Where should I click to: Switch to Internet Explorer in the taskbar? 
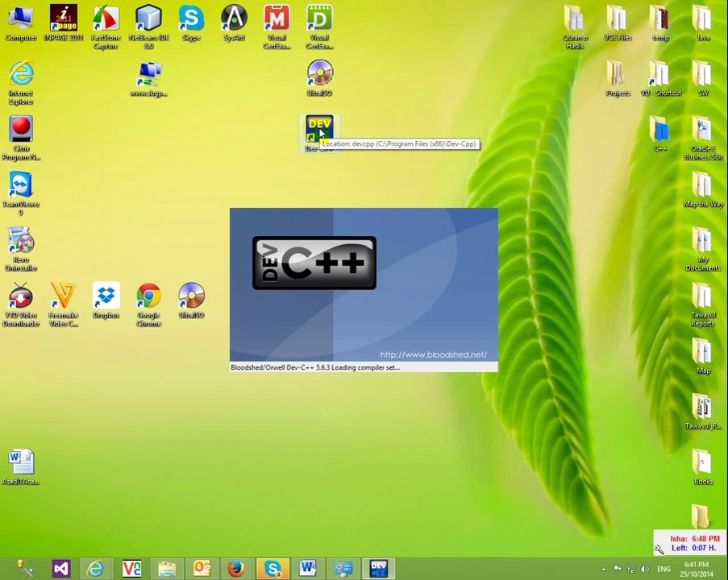96,569
